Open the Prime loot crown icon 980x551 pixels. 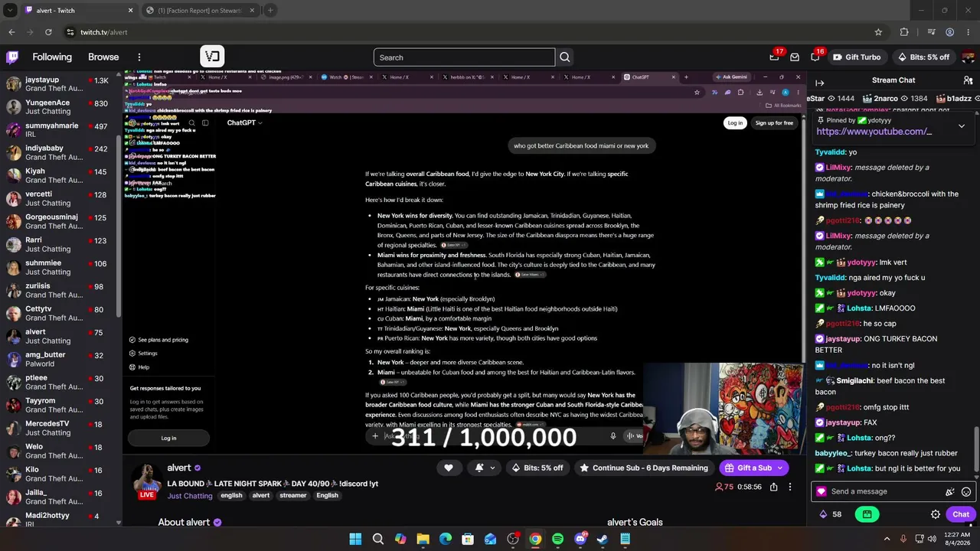[774, 57]
